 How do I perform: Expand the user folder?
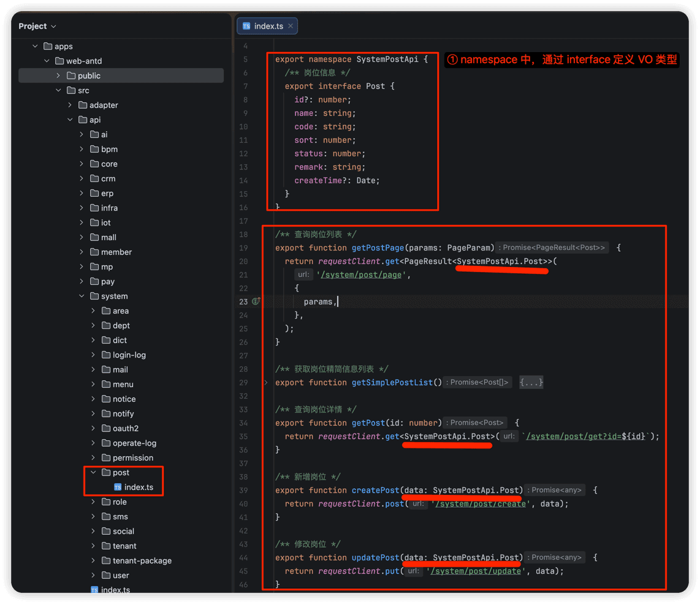tap(93, 575)
